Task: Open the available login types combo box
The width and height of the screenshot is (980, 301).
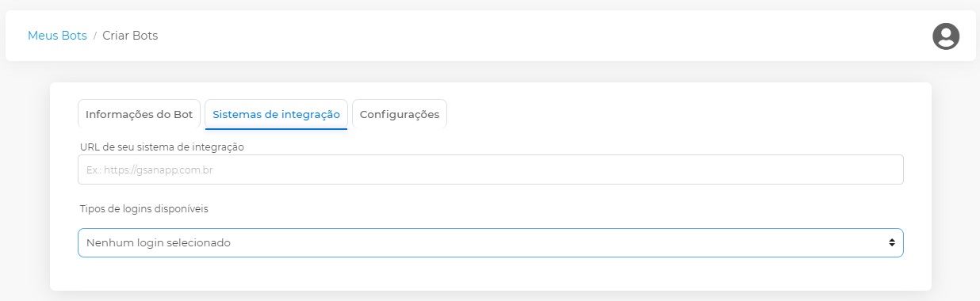Action: 491,242
